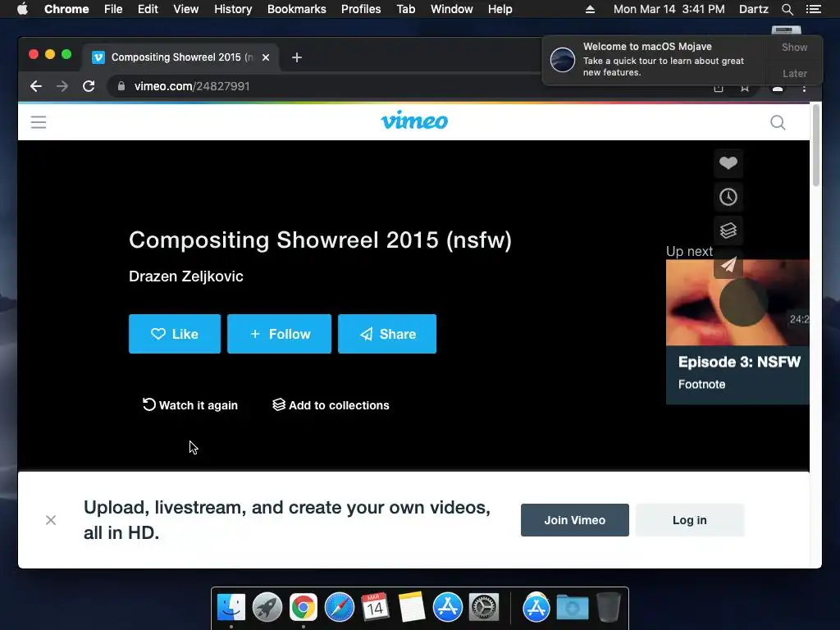Go back with the browser back arrow
Screen dimensions: 840x630
36,86
